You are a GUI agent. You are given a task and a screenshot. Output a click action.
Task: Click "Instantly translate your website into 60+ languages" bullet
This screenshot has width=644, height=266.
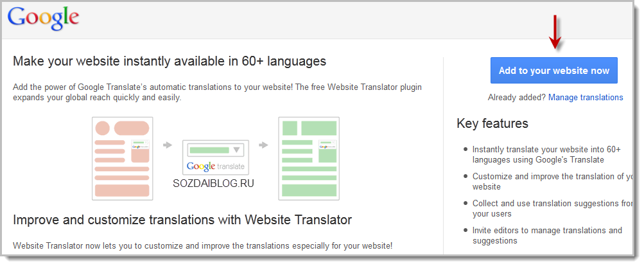[546, 155]
